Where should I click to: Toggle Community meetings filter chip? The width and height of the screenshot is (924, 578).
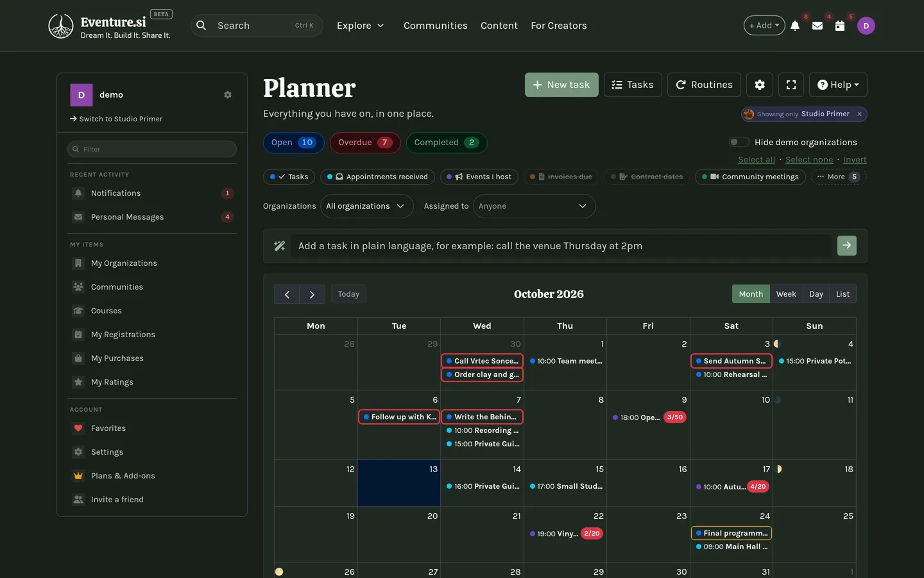click(x=750, y=177)
